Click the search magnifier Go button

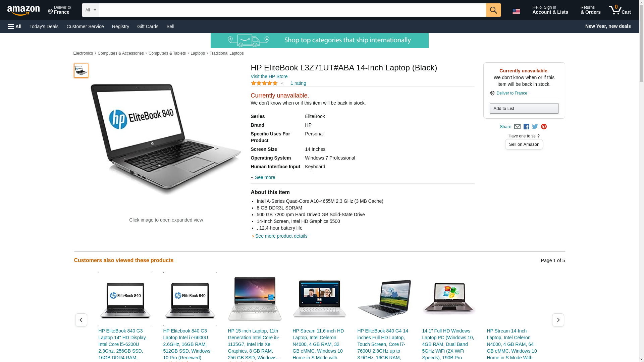pyautogui.click(x=493, y=10)
